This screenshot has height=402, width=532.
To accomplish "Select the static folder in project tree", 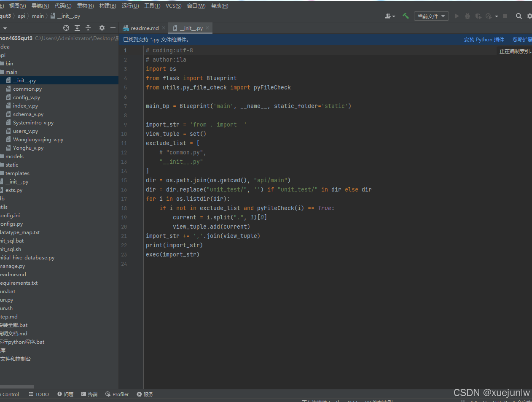I will (12, 165).
